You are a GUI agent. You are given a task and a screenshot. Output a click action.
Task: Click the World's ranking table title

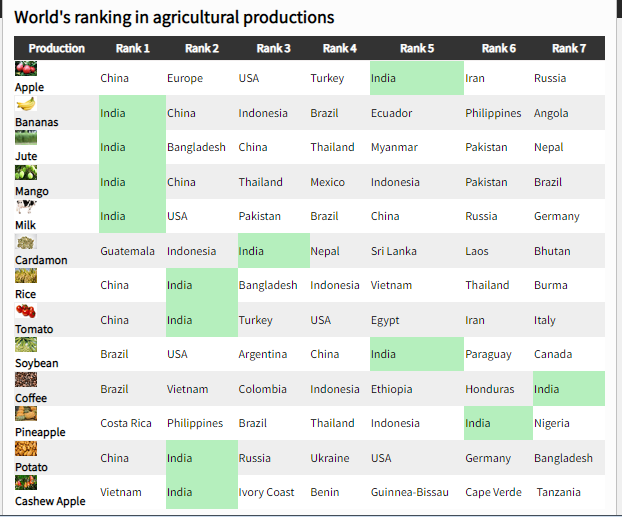(x=174, y=18)
